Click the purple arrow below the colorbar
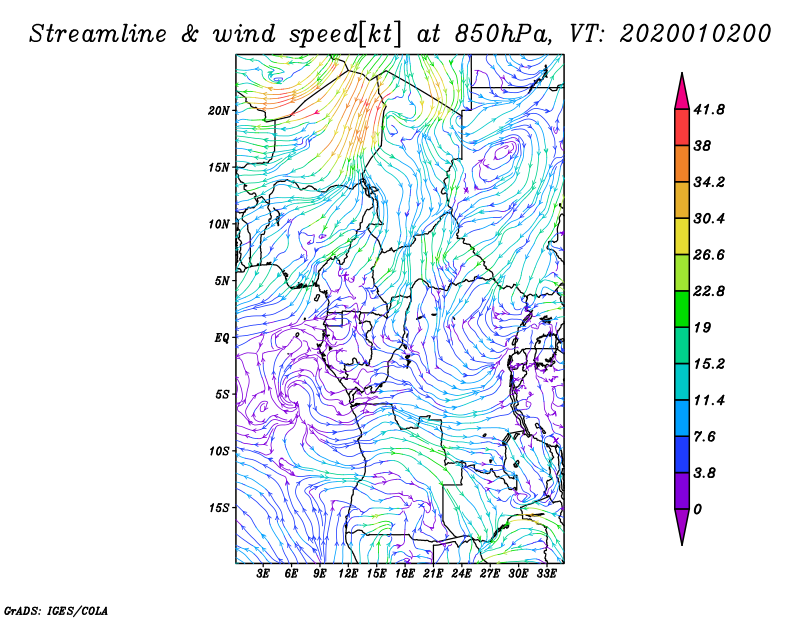Viewport: 800px width, 618px height. coord(682,525)
